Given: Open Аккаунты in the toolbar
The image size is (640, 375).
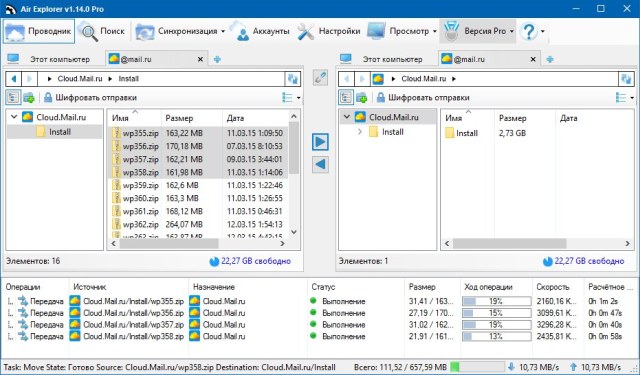Looking at the screenshot, I should click(x=261, y=31).
